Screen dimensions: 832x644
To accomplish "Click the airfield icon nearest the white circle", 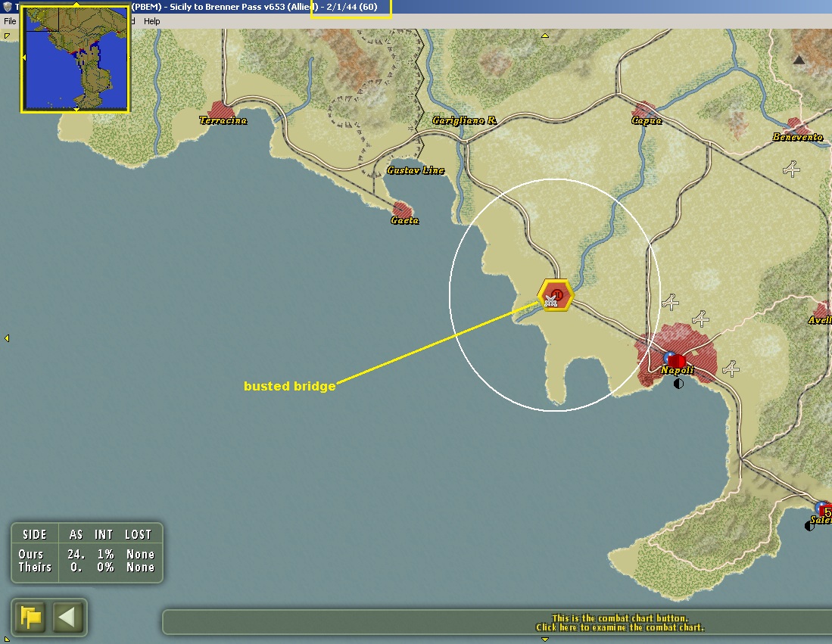I will tap(670, 303).
